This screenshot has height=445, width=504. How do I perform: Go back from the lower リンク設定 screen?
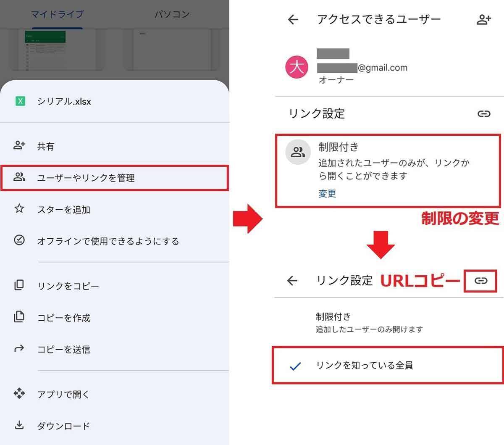292,281
